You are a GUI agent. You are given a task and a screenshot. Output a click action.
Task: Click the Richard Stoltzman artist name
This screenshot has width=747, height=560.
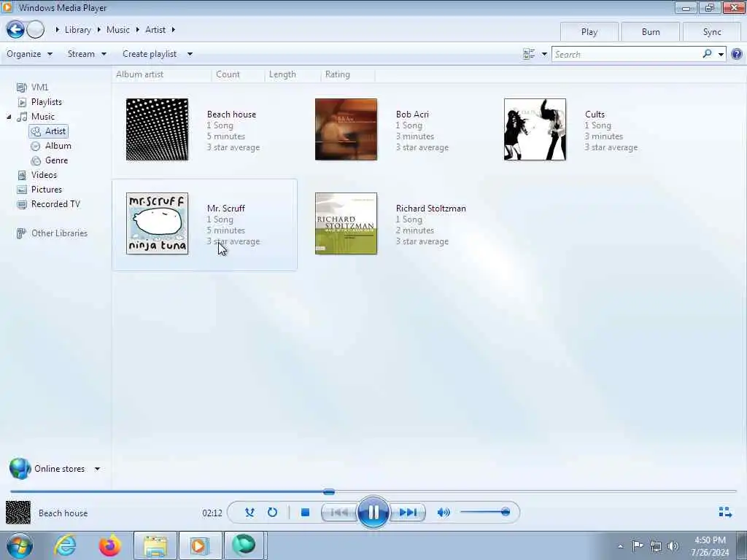coord(430,209)
